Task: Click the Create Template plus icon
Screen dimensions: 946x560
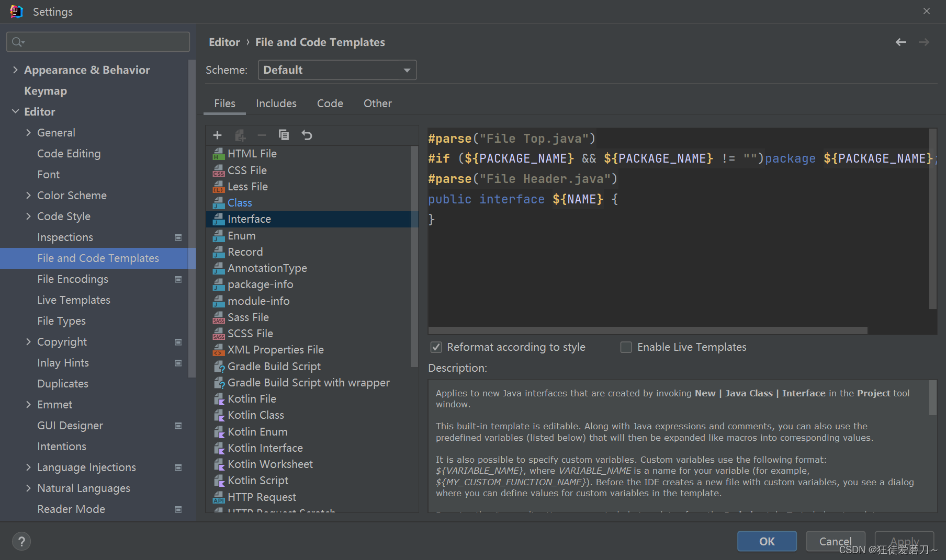Action: (x=218, y=135)
